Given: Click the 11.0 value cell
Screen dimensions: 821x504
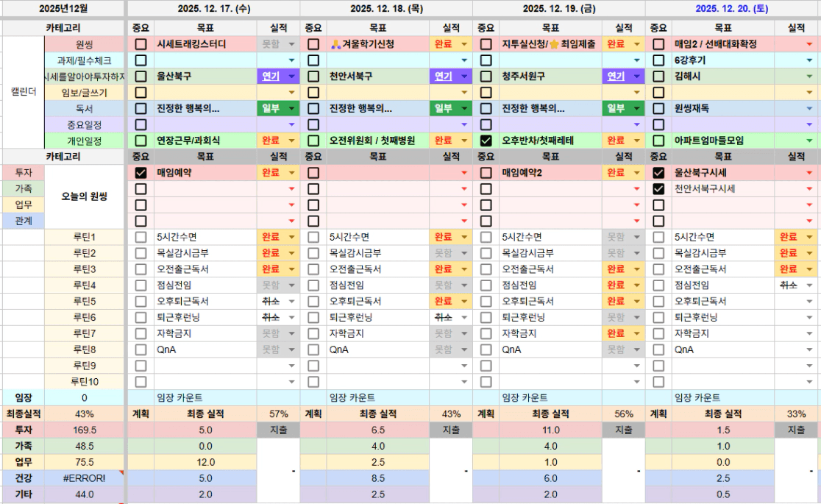Looking at the screenshot, I should tap(550, 430).
